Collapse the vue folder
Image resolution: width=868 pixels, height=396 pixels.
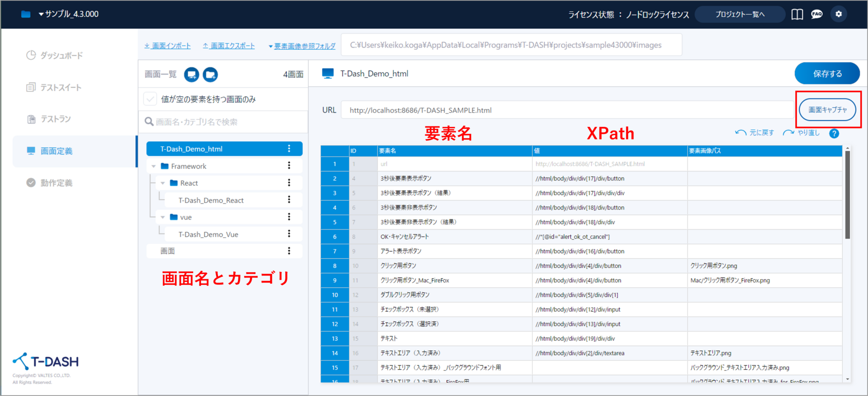[163, 217]
